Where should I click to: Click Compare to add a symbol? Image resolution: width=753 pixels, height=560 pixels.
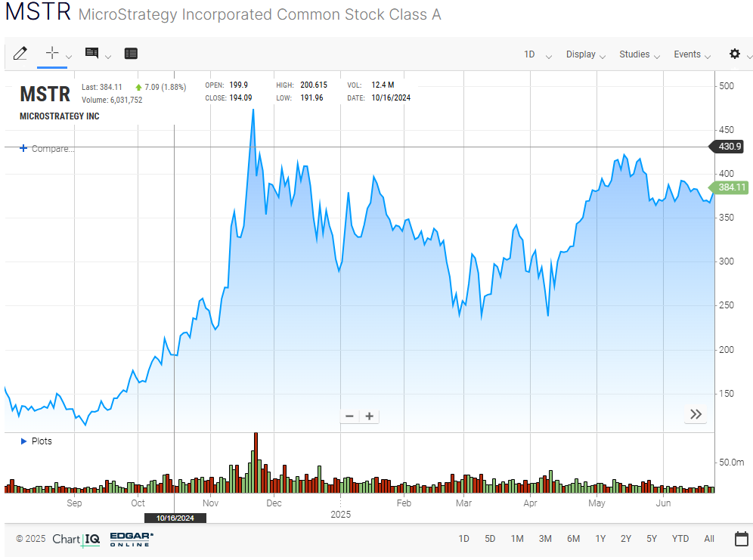click(48, 149)
